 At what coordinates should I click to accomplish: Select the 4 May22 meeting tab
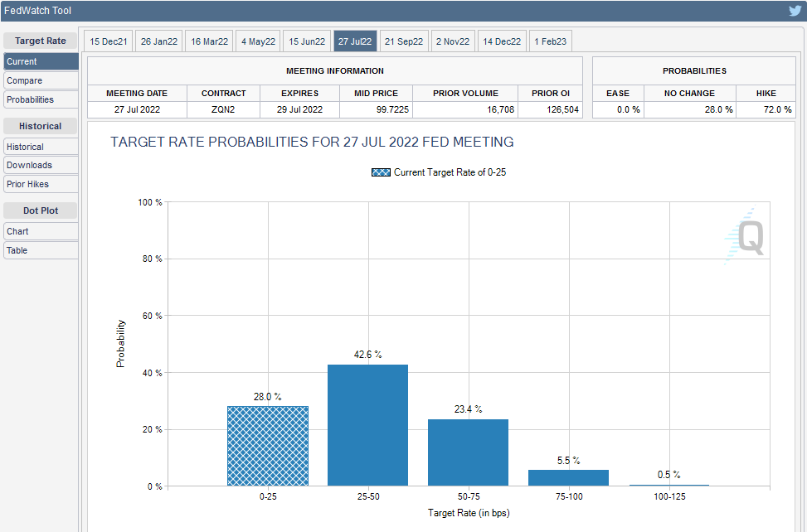(259, 41)
